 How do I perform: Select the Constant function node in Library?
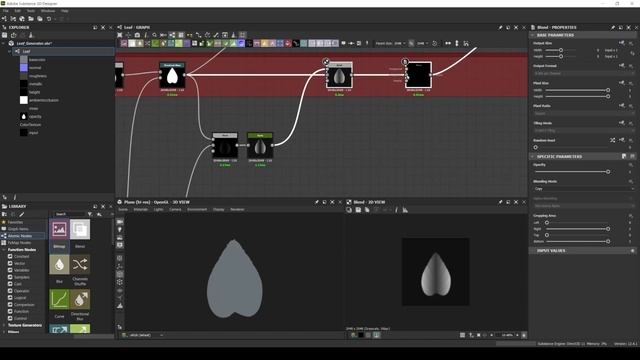click(x=22, y=256)
